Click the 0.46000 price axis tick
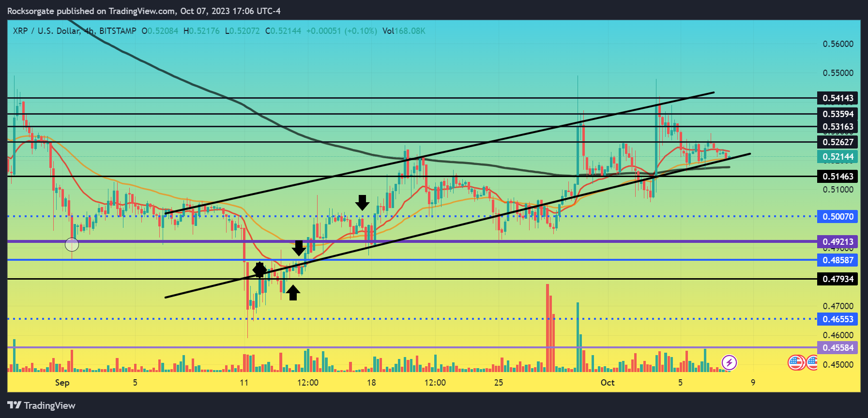This screenshot has width=868, height=418. [838, 335]
